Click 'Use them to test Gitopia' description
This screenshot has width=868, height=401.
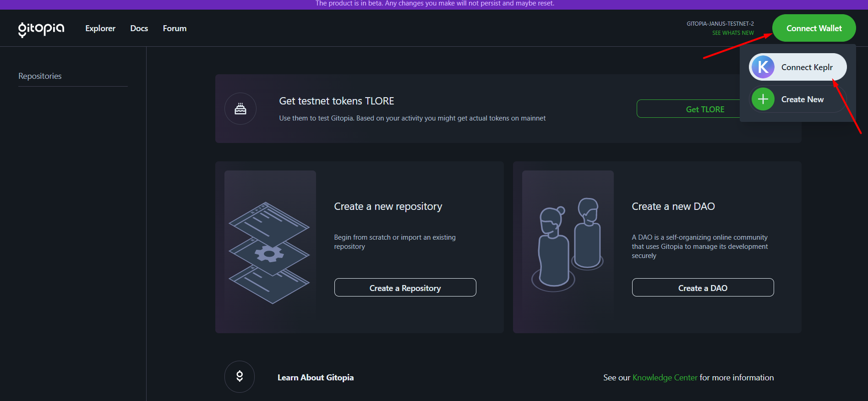pos(412,118)
